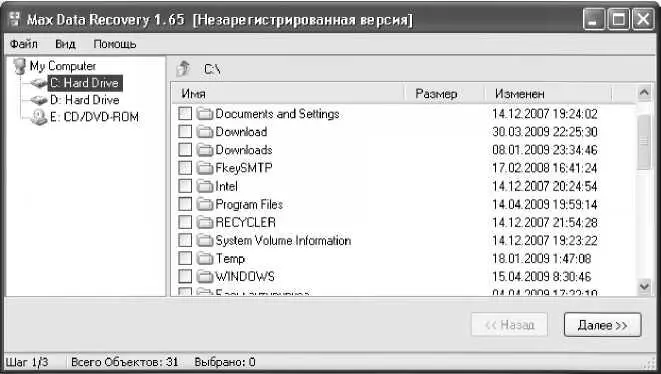Image resolution: width=661 pixels, height=374 pixels.
Task: Click the Program Files folder name
Action: [249, 204]
